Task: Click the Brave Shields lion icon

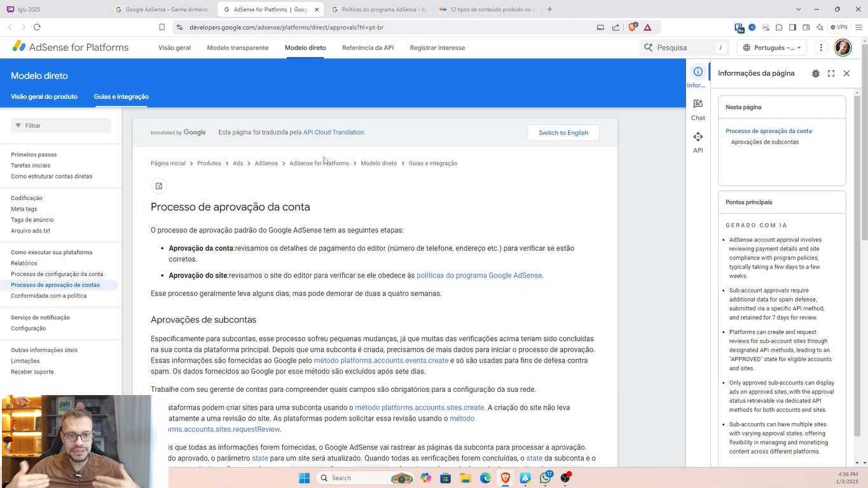Action: pyautogui.click(x=632, y=27)
